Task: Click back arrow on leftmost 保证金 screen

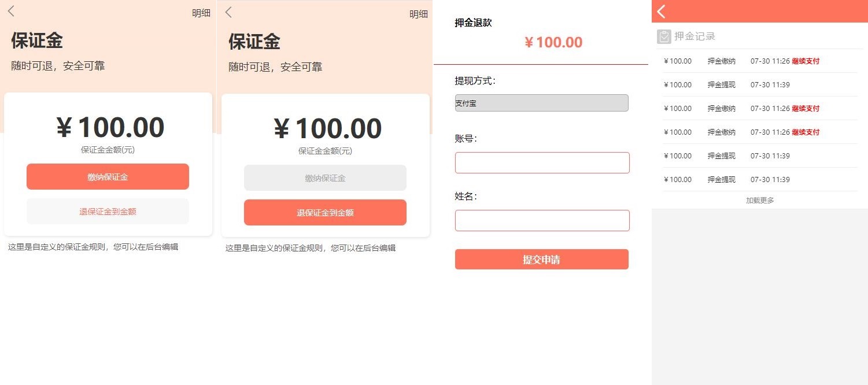Action: pos(11,12)
